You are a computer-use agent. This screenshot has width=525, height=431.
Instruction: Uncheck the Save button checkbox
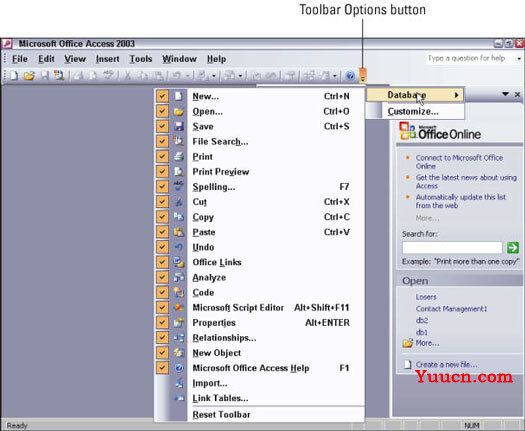162,127
